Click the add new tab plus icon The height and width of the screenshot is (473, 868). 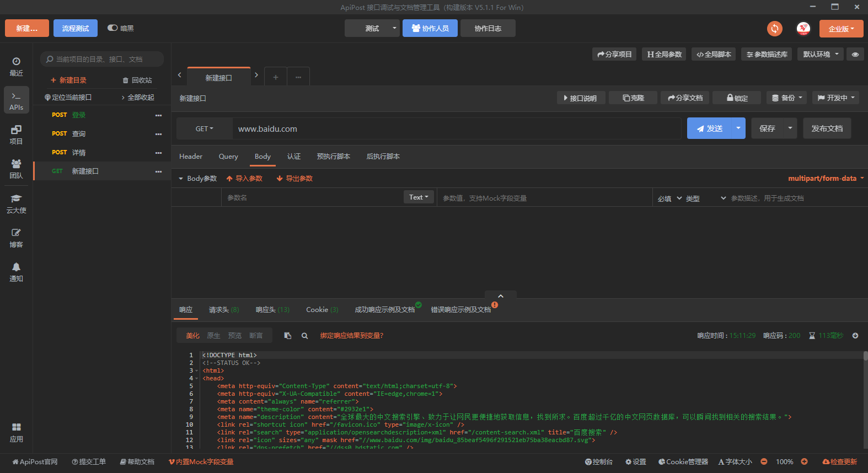(276, 77)
